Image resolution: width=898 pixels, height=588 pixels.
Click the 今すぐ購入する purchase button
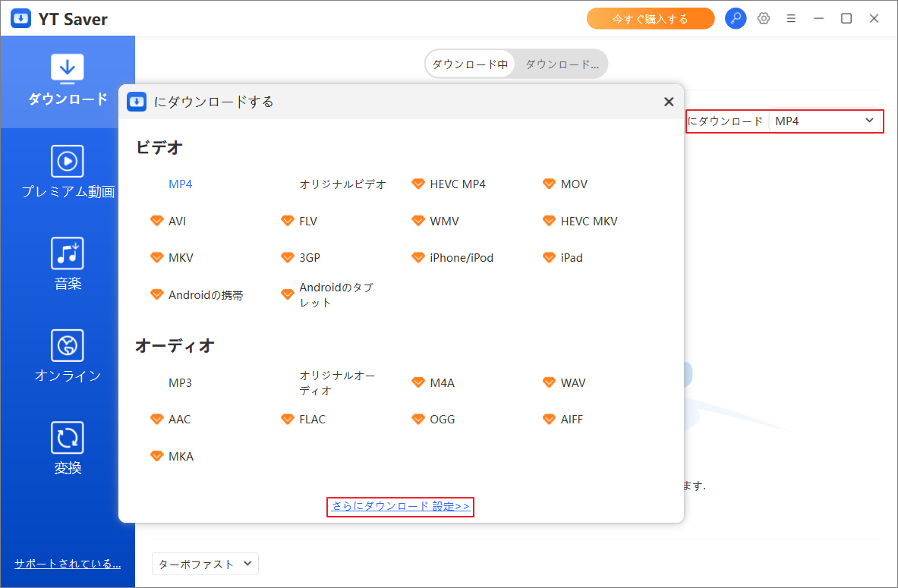(x=651, y=17)
